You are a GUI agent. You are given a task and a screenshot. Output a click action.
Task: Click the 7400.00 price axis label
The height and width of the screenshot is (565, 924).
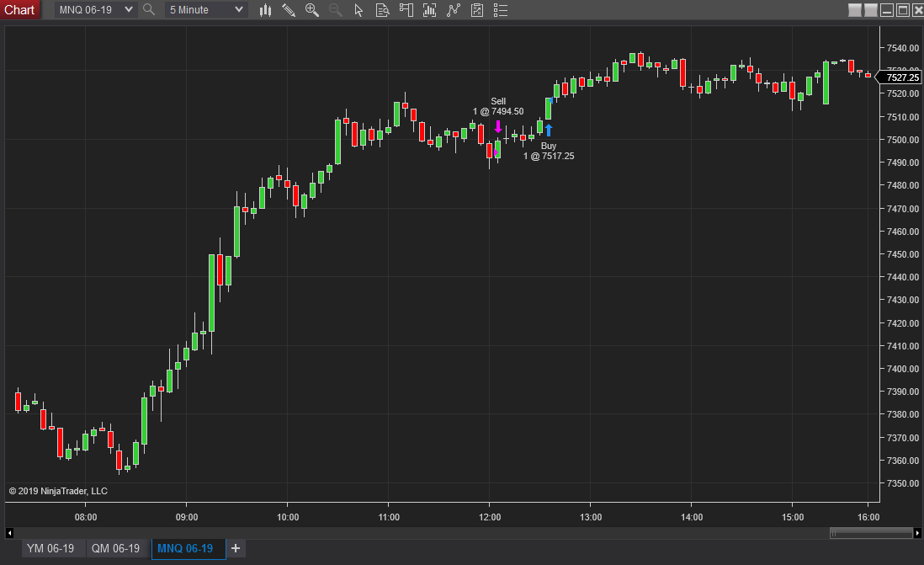903,369
